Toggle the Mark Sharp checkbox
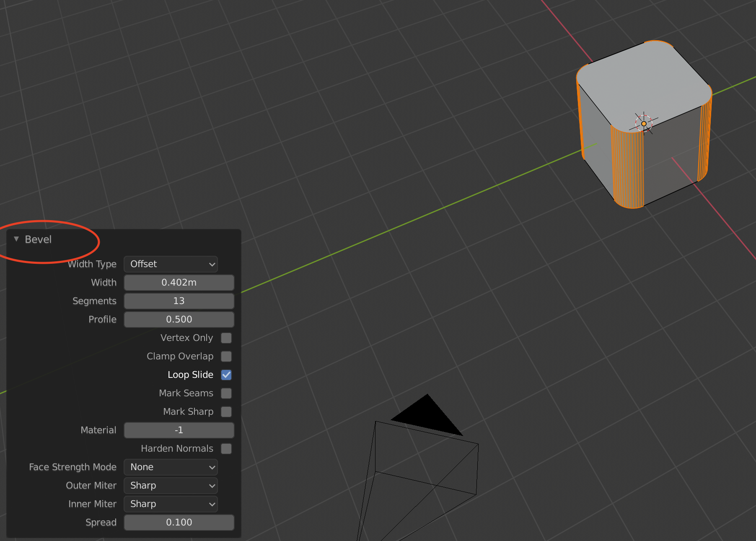Screen dimensions: 756x541 (x=226, y=412)
